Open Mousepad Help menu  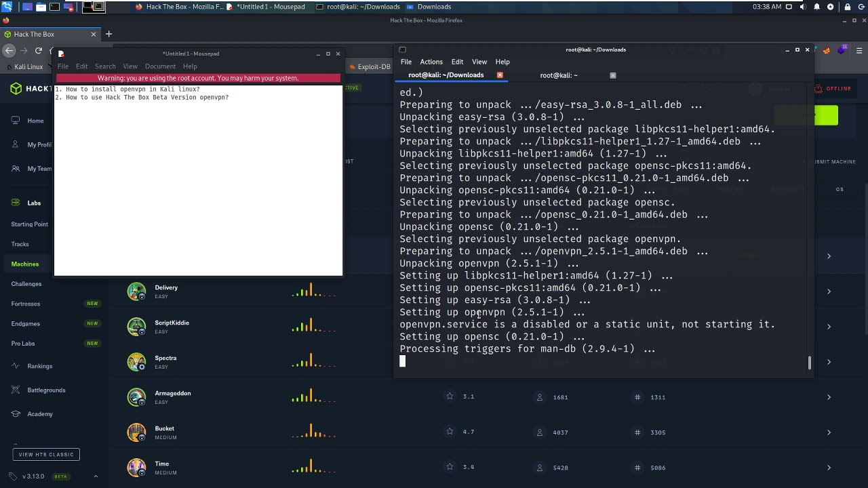click(x=190, y=66)
